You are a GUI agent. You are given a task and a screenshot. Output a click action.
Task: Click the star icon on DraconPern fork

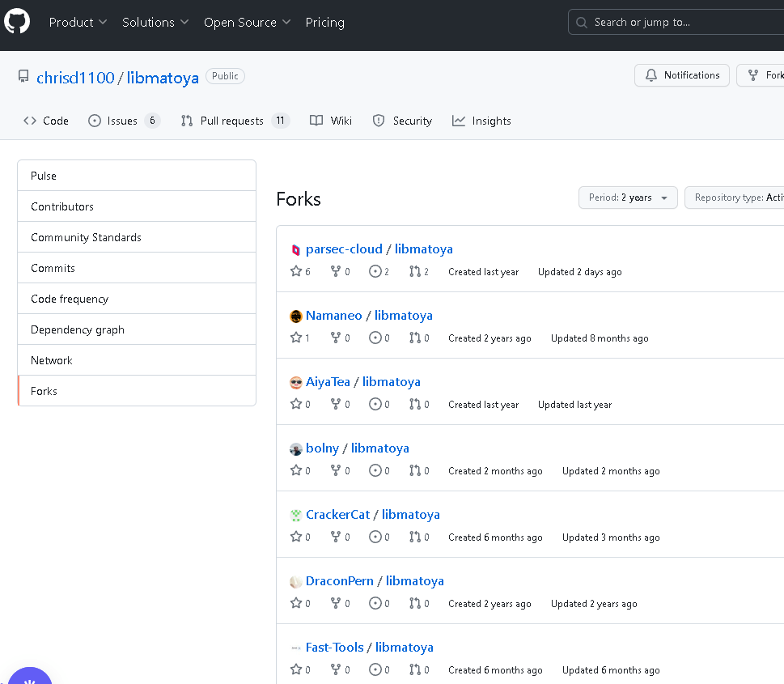296,603
